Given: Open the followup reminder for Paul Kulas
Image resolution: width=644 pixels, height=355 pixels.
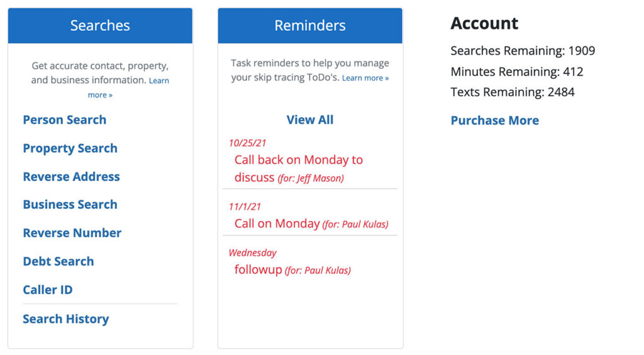Looking at the screenshot, I should click(x=258, y=270).
